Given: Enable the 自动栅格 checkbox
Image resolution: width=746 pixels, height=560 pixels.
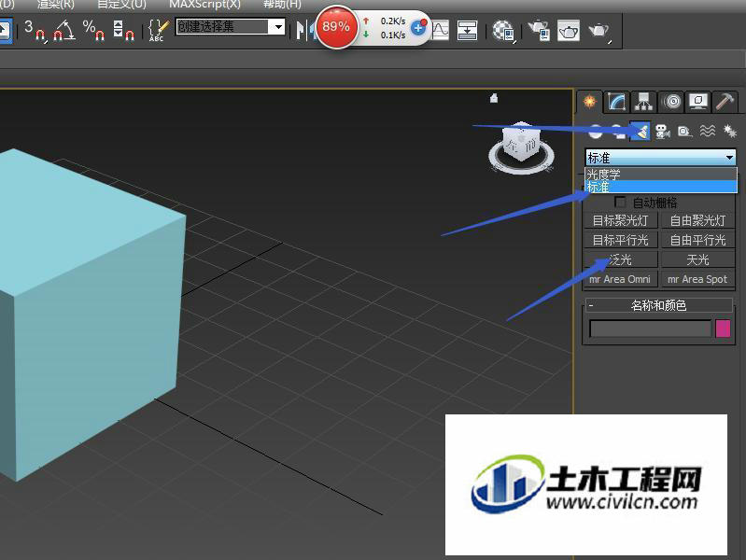Looking at the screenshot, I should [x=620, y=203].
